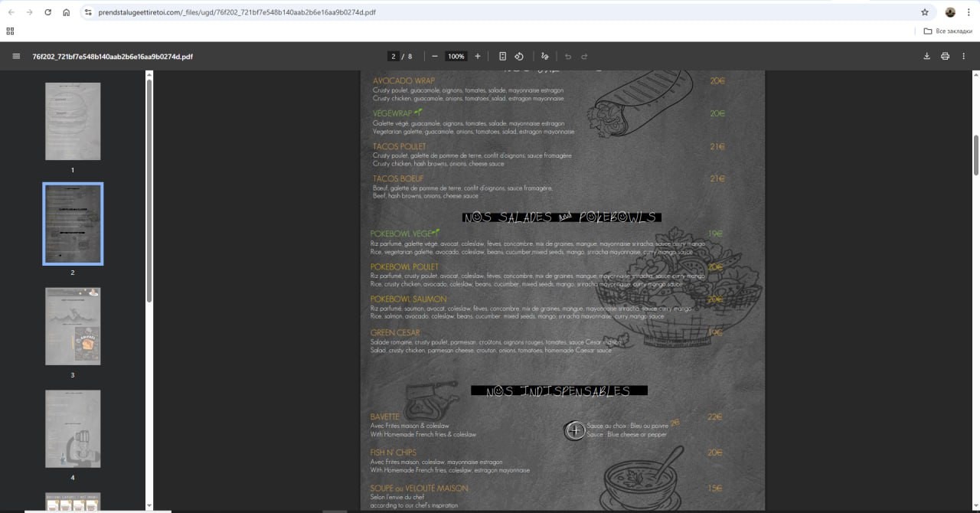This screenshot has height=513, width=980.
Task: Activate the PDF draw annotation tool
Action: pyautogui.click(x=544, y=56)
